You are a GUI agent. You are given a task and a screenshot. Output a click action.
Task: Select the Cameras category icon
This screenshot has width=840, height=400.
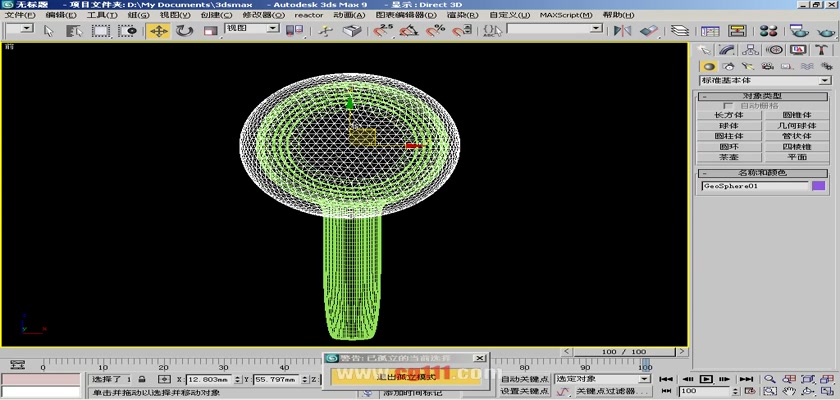767,66
